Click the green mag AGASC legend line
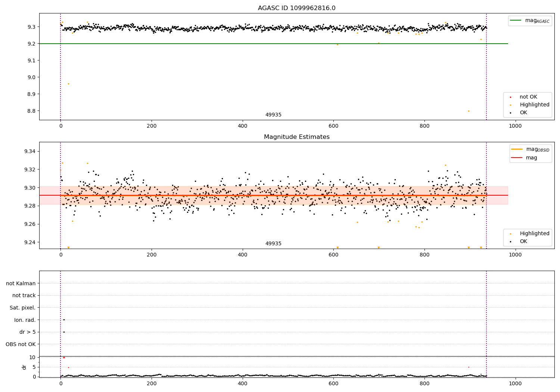Image resolution: width=560 pixels, height=392 pixels. [x=516, y=21]
